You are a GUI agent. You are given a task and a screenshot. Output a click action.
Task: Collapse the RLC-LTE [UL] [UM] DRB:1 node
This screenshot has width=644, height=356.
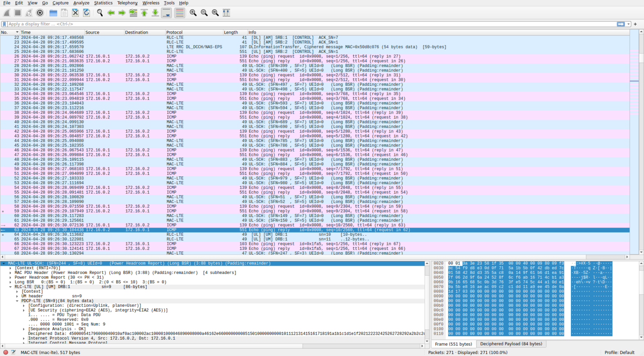(10, 287)
